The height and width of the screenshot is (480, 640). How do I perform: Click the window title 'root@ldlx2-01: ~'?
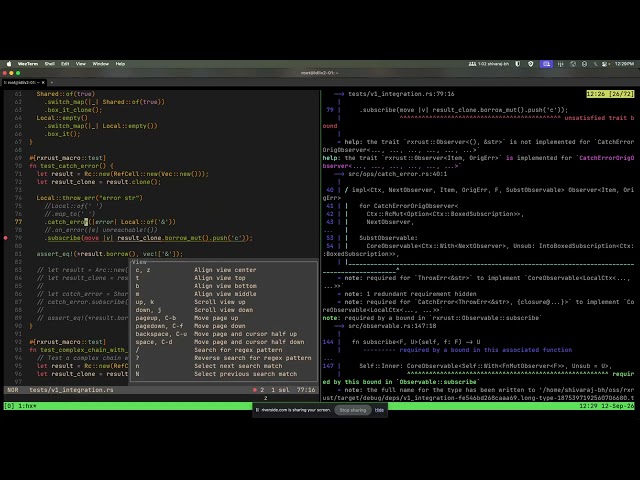tap(320, 73)
